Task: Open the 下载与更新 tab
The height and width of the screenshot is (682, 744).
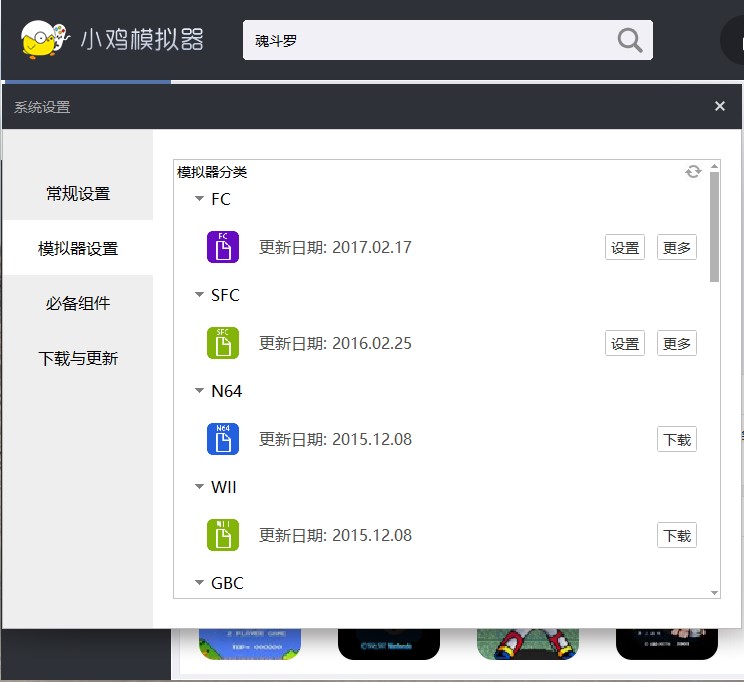Action: [78, 358]
